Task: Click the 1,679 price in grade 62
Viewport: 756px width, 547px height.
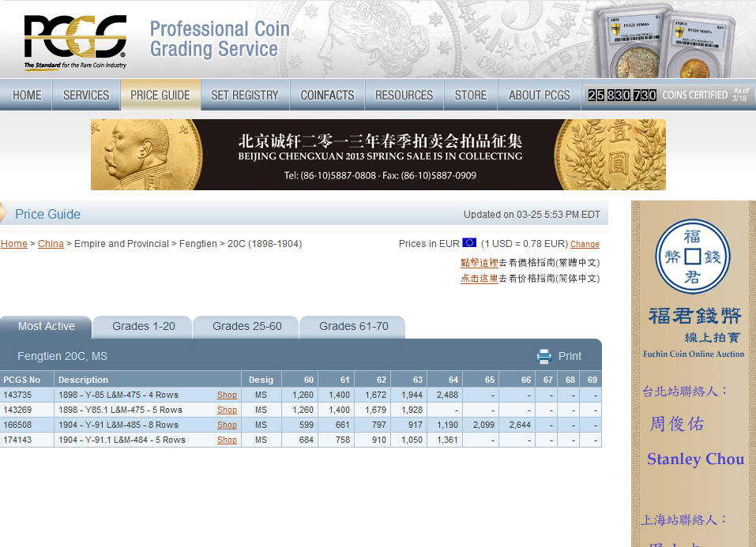Action: click(375, 410)
